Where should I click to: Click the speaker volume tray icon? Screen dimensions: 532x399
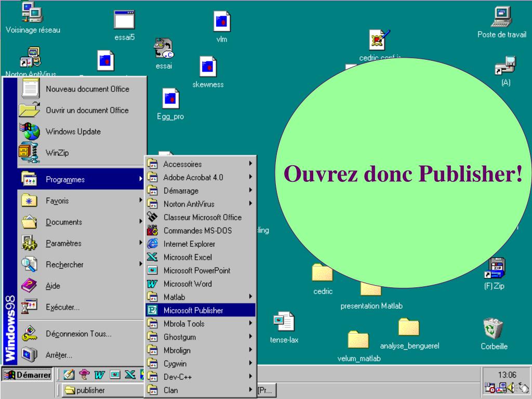click(x=512, y=388)
